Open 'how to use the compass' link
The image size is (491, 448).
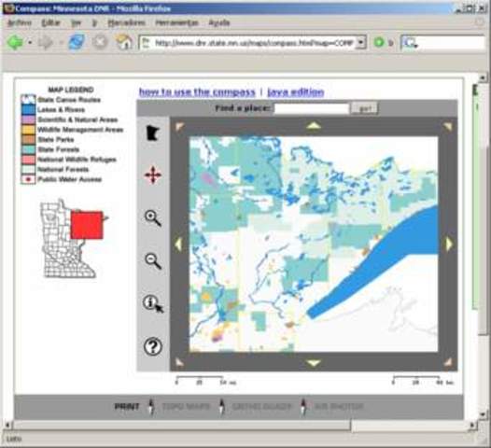coord(197,92)
